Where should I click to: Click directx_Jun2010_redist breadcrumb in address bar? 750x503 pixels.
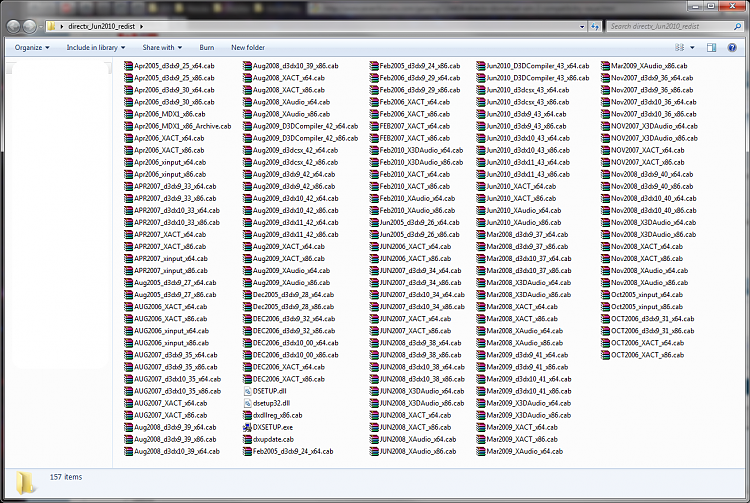click(x=101, y=26)
